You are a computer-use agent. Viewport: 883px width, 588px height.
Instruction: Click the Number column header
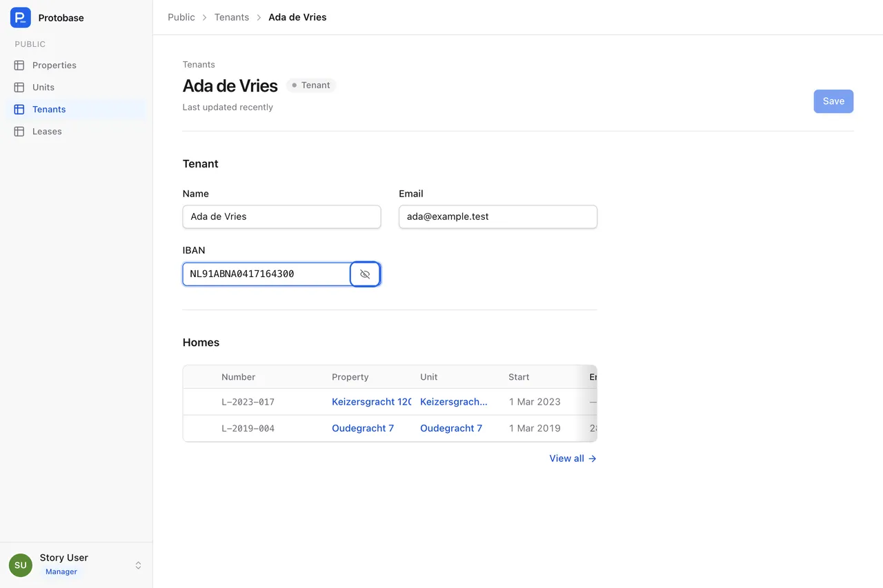point(239,377)
